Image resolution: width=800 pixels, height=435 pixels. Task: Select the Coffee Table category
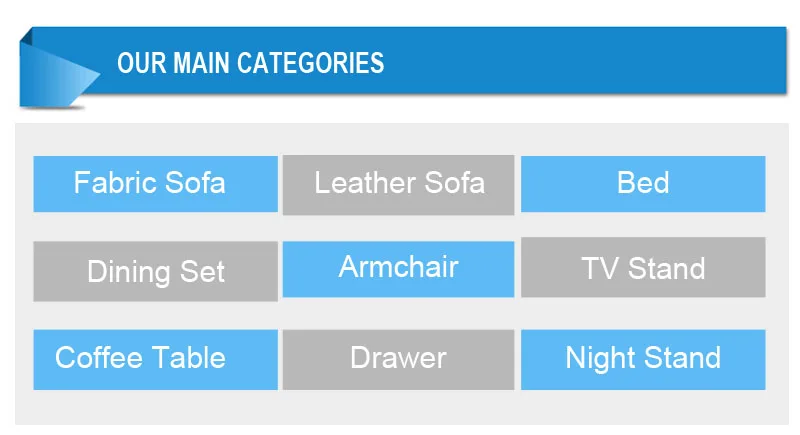pos(155,359)
